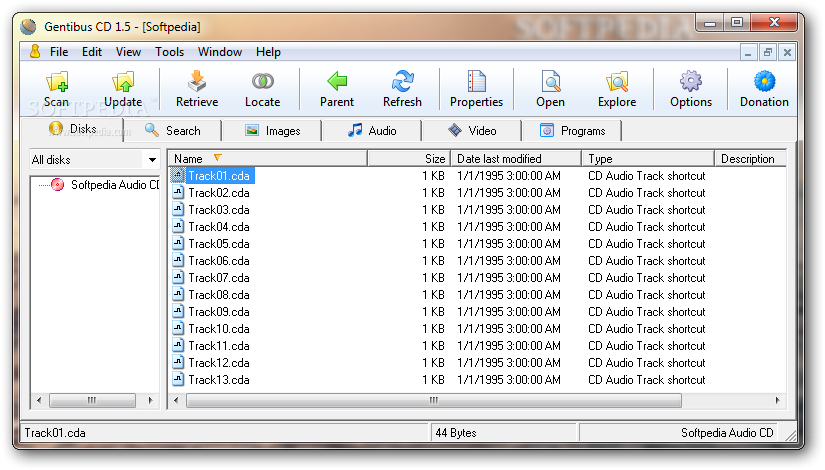Select Track03.cda in the file list
825x470 pixels.
219,209
